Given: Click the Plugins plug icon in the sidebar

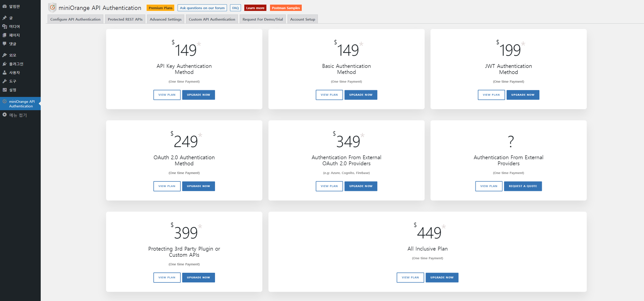Looking at the screenshot, I should pos(5,64).
